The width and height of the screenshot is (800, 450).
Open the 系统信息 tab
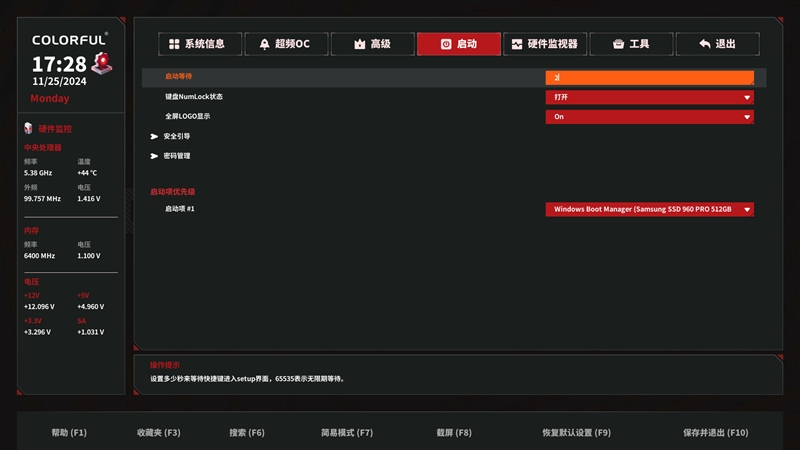coord(200,44)
